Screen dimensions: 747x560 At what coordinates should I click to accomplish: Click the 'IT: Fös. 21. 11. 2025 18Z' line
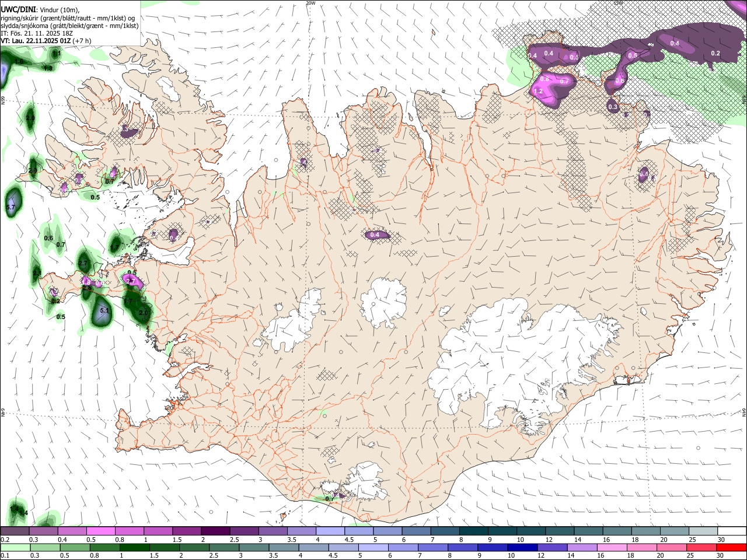click(36, 33)
